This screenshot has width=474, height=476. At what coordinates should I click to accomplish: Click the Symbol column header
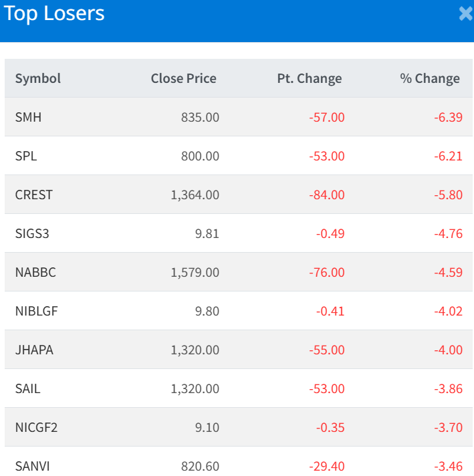coord(38,78)
